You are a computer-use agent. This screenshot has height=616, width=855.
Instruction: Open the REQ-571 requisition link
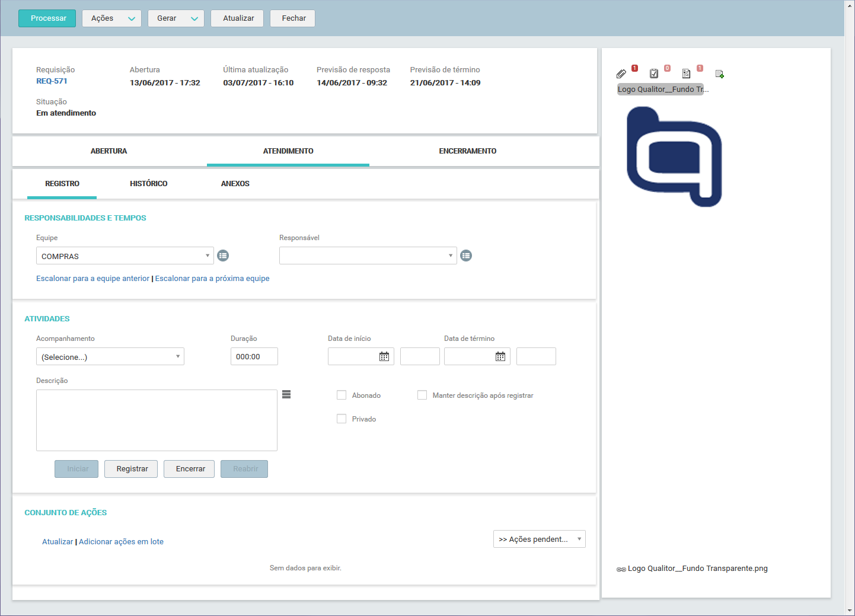(x=52, y=81)
